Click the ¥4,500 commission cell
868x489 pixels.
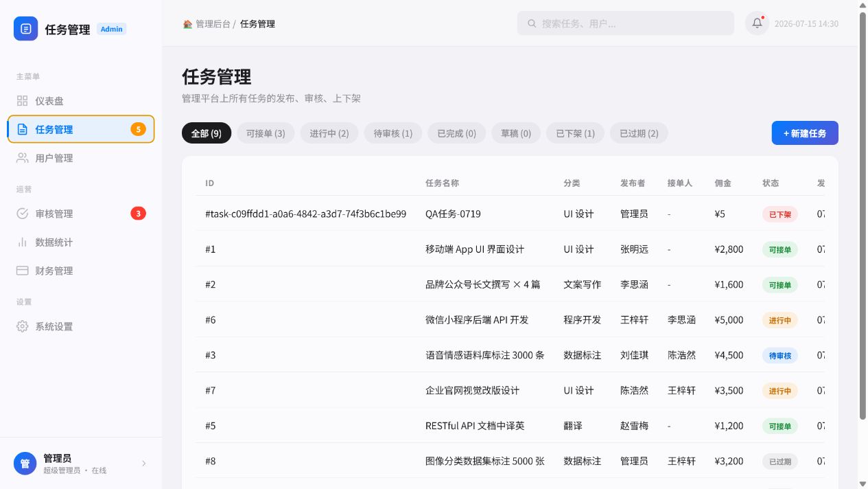729,355
